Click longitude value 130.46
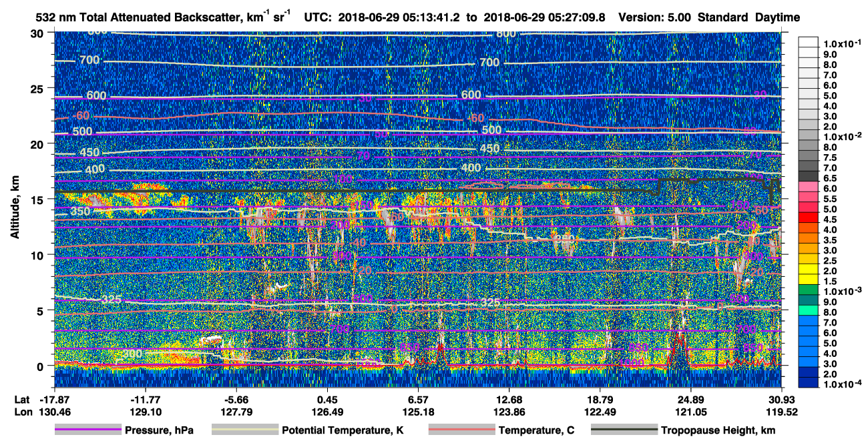 click(x=54, y=411)
